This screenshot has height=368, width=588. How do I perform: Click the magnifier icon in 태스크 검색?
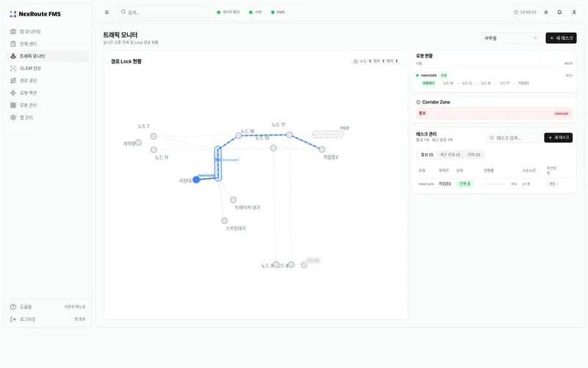pyautogui.click(x=492, y=138)
